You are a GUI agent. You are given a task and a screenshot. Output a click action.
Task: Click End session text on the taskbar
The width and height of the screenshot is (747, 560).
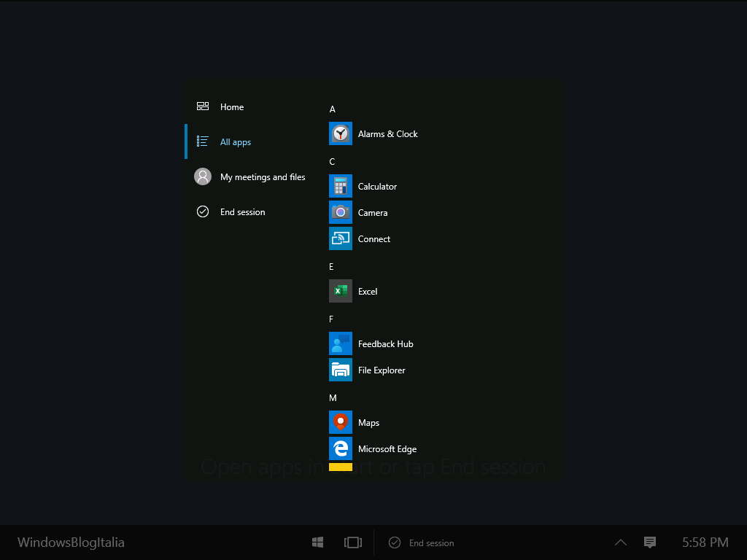[x=432, y=542]
